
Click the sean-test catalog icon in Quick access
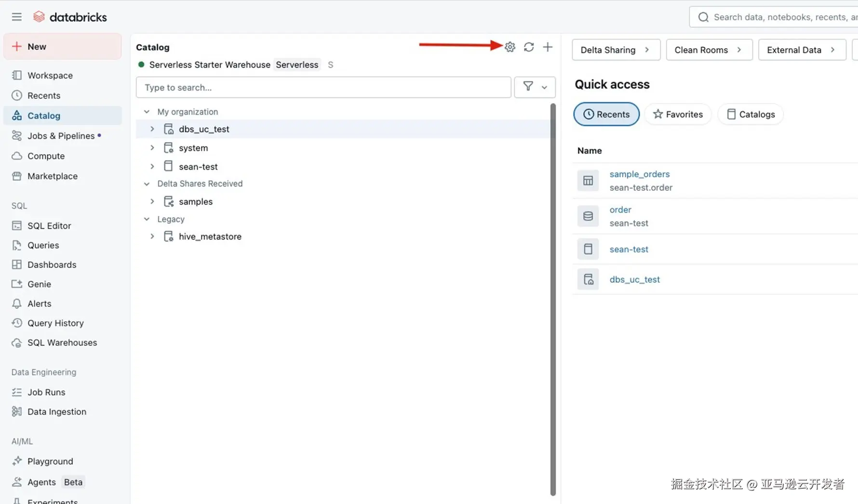pos(588,249)
